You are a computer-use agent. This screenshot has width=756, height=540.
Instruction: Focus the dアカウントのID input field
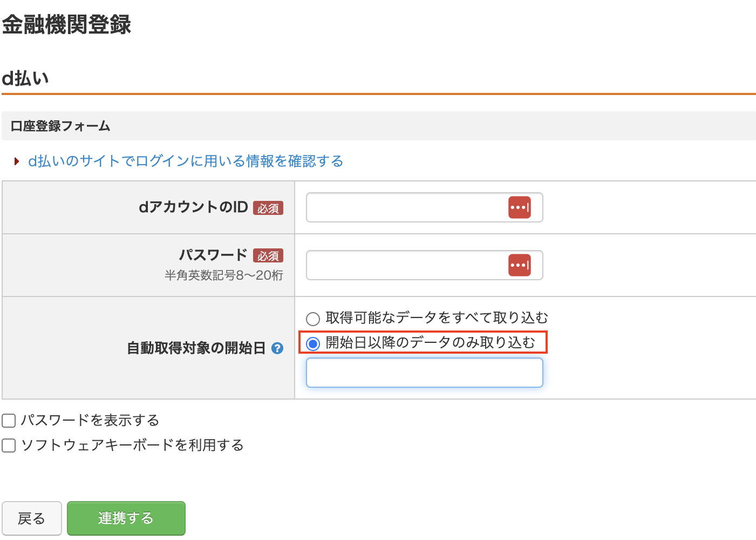click(424, 207)
